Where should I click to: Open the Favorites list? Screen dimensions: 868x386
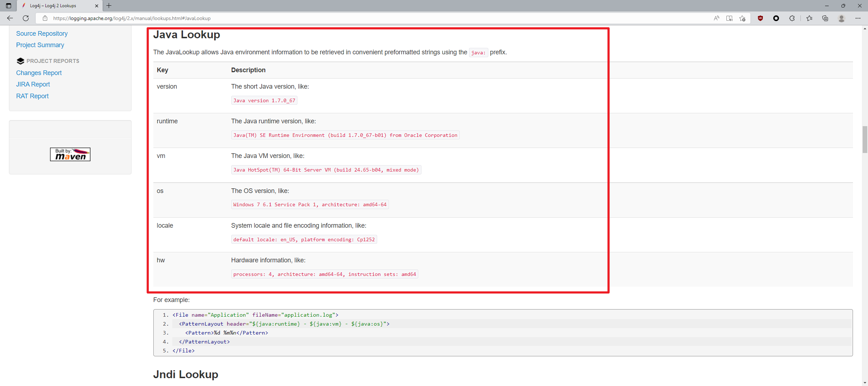[809, 18]
